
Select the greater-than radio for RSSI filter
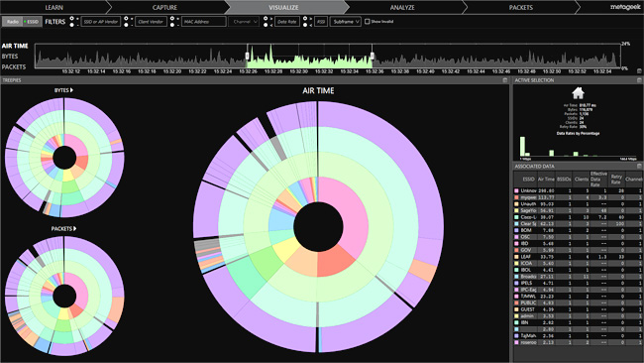pos(305,19)
